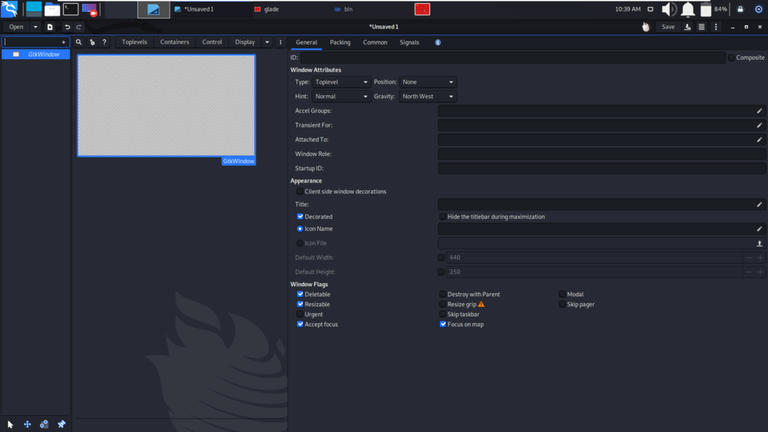The image size is (768, 432).
Task: Click the preview snapshot hand icon
Action: (x=646, y=27)
